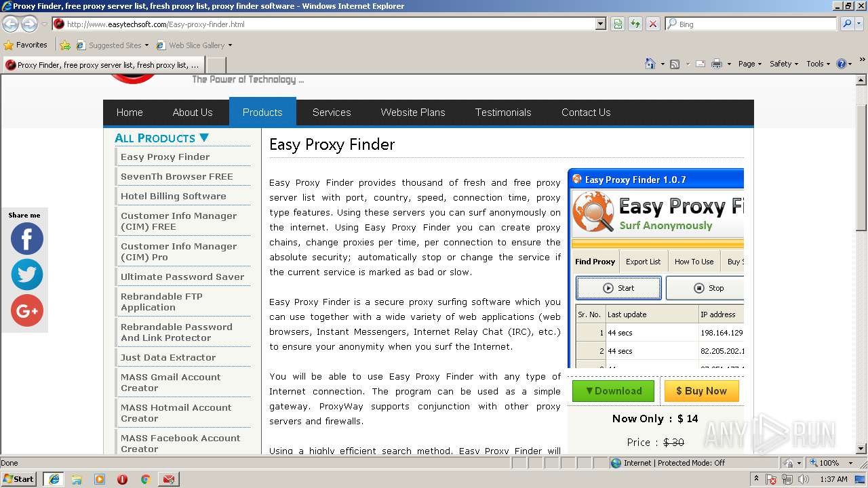
Task: Click Internet Explorer icon in taskbar
Action: (54, 479)
